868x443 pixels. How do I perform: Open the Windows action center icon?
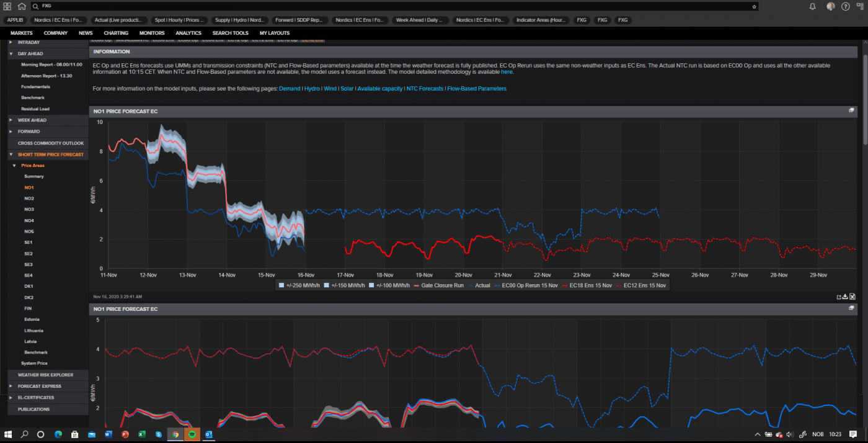[853, 434]
